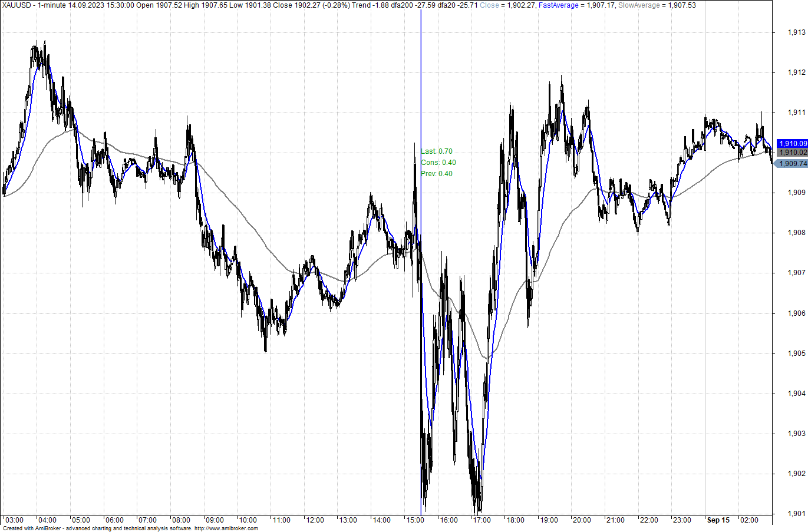
Task: Open the amibroker.com link in footer
Action: click(x=226, y=528)
